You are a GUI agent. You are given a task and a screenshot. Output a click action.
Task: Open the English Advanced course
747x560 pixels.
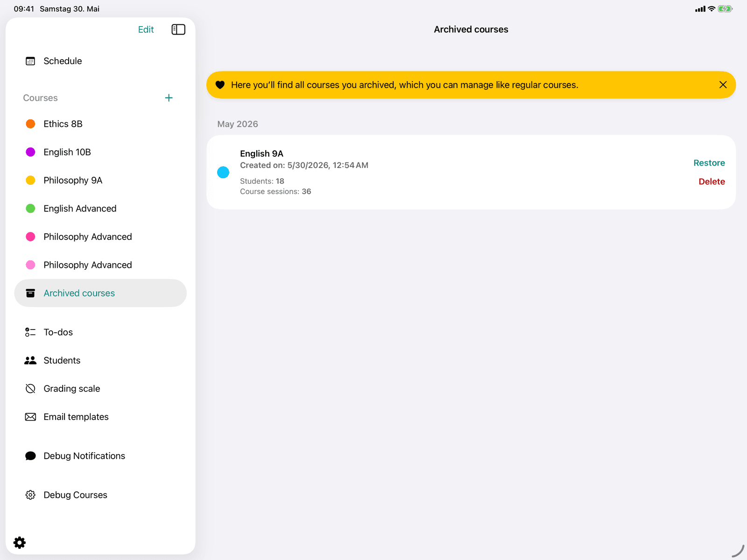click(x=100, y=209)
